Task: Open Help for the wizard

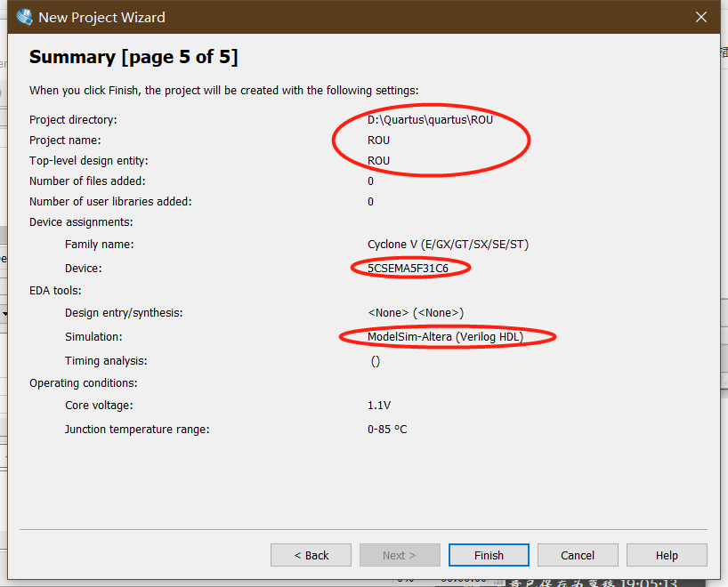Action: pyautogui.click(x=667, y=555)
